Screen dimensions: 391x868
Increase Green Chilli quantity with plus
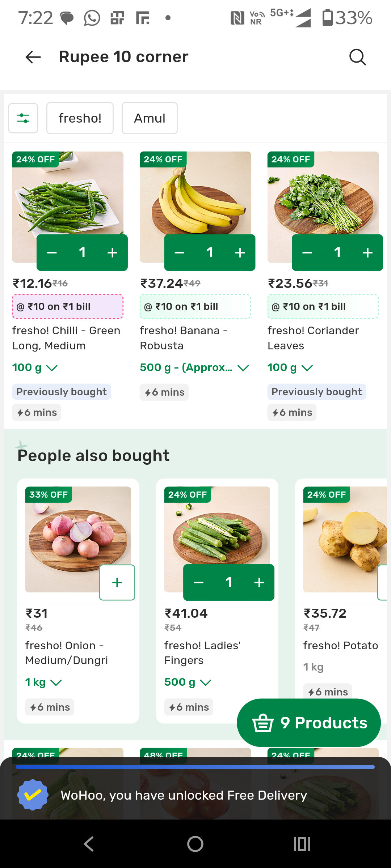coord(113,253)
